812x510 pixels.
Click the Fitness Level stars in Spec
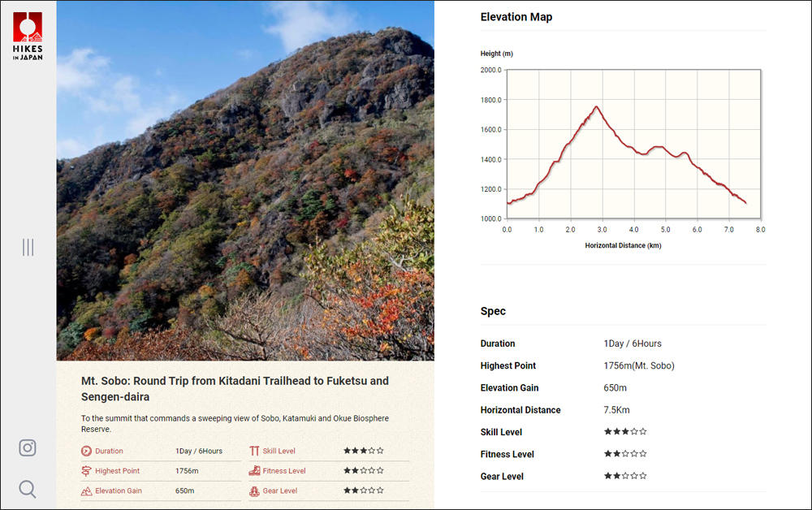625,454
